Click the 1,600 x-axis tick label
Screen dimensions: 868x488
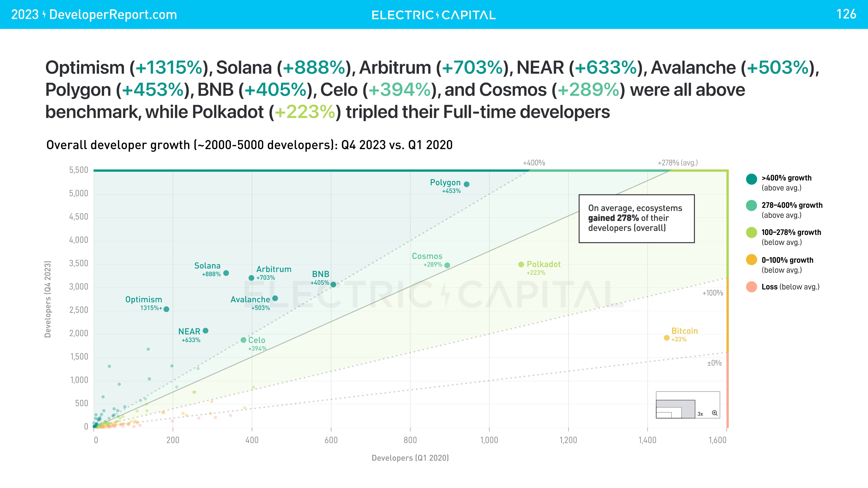[717, 440]
